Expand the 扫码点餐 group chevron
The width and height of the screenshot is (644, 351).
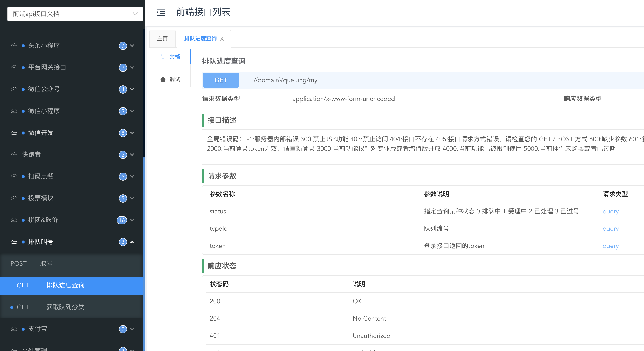[x=132, y=176]
